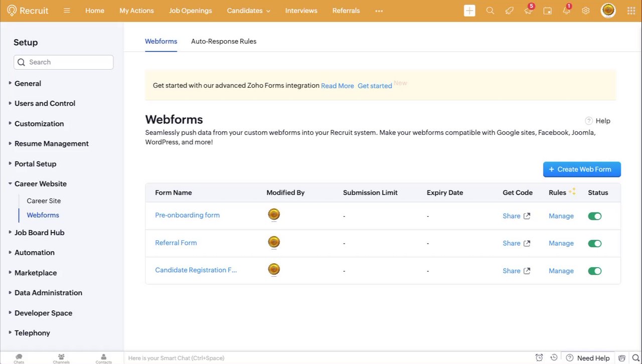This screenshot has height=364, width=642.
Task: Open the Candidates dropdown in the navbar
Action: coord(248,11)
